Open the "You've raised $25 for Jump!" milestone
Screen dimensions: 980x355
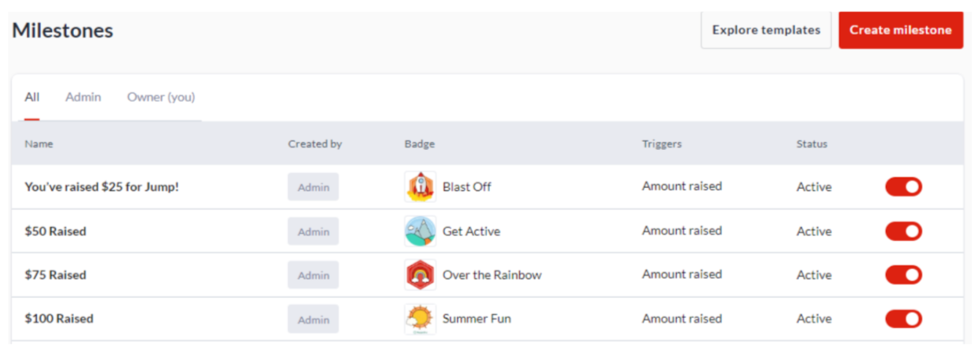pyautogui.click(x=102, y=187)
